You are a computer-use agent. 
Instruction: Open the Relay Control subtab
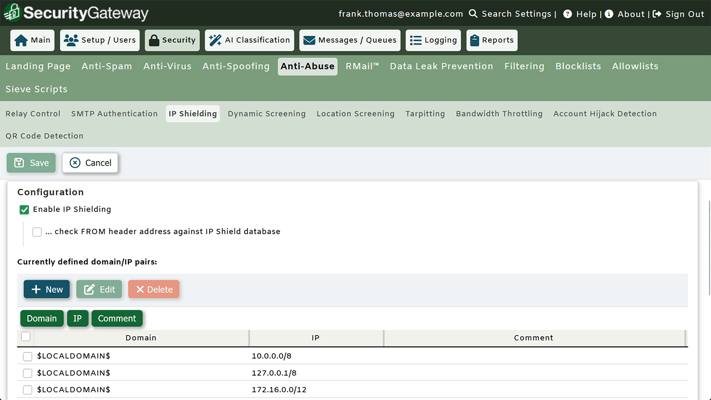pyautogui.click(x=33, y=114)
